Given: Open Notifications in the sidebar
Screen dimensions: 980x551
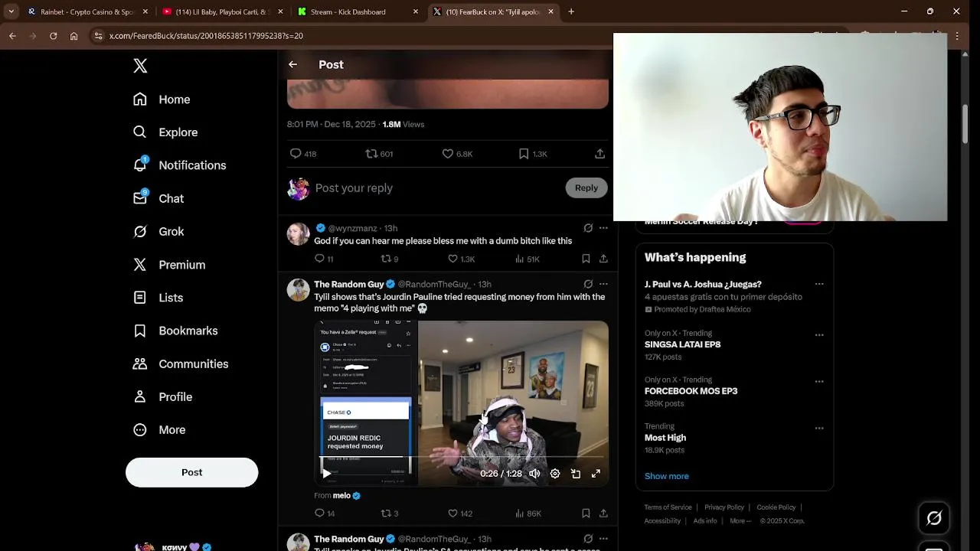Looking at the screenshot, I should 179,165.
